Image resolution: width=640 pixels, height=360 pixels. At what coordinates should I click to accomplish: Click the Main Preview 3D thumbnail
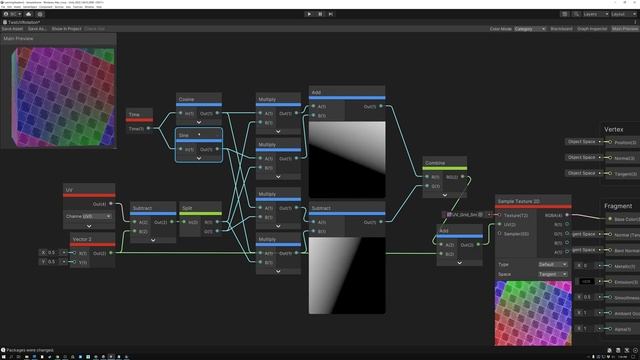point(63,97)
